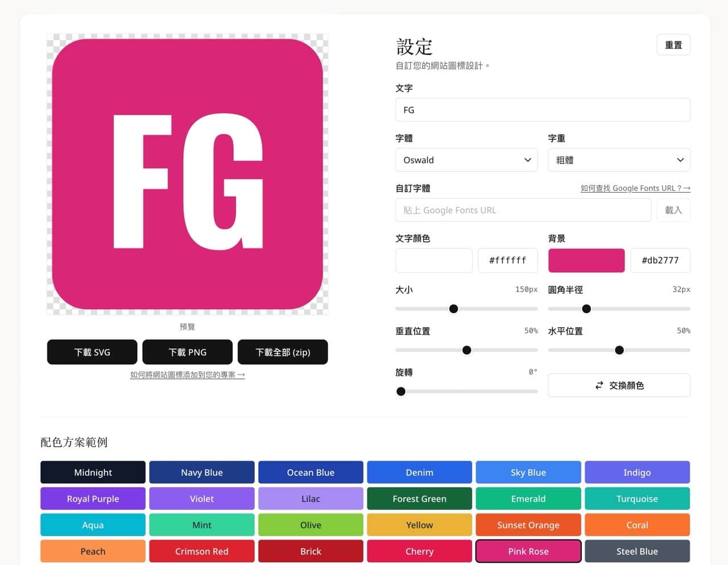This screenshot has width=728, height=565.
Task: Download the favicon as SVG
Action: (x=92, y=352)
